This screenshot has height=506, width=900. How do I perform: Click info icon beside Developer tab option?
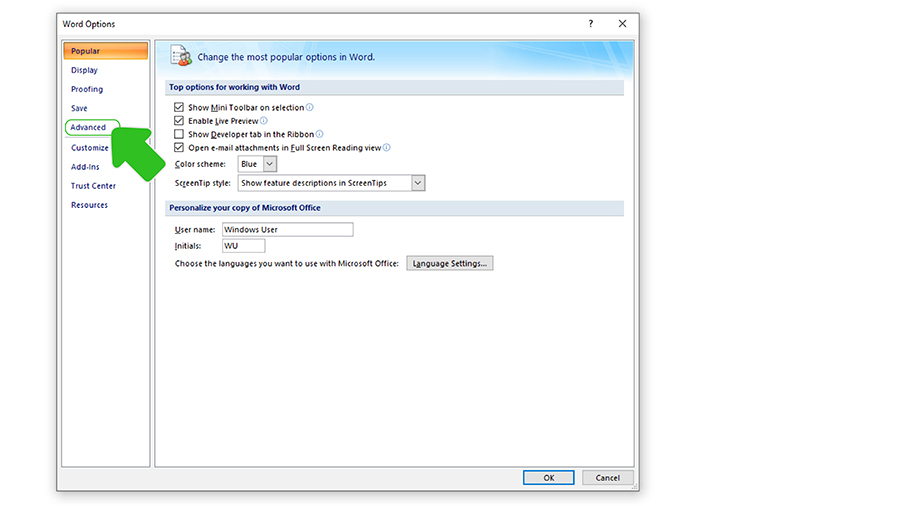[319, 134]
